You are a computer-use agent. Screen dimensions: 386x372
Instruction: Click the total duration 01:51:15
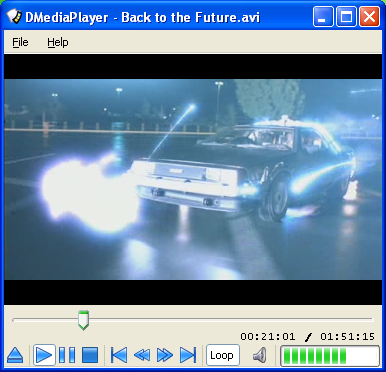tap(348, 337)
